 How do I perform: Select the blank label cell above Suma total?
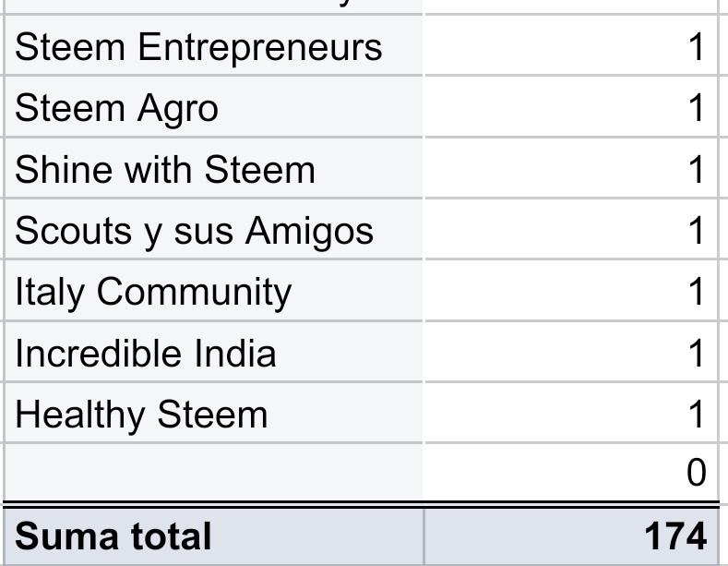(214, 473)
